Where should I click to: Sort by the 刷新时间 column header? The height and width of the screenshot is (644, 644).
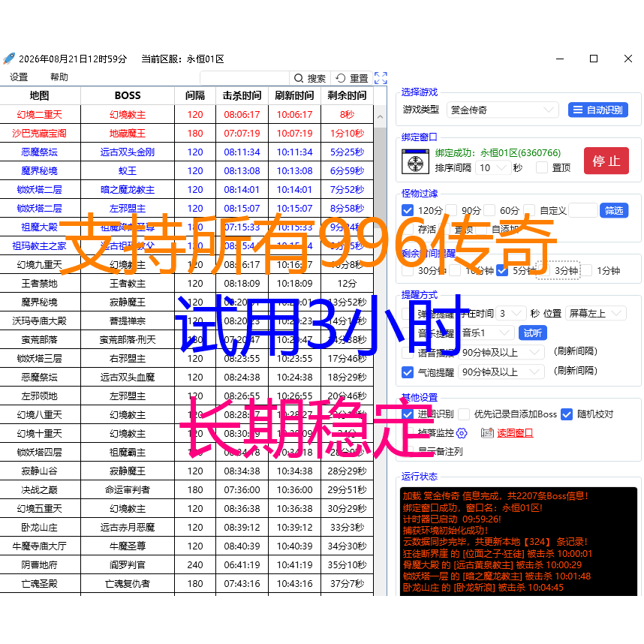tap(294, 95)
